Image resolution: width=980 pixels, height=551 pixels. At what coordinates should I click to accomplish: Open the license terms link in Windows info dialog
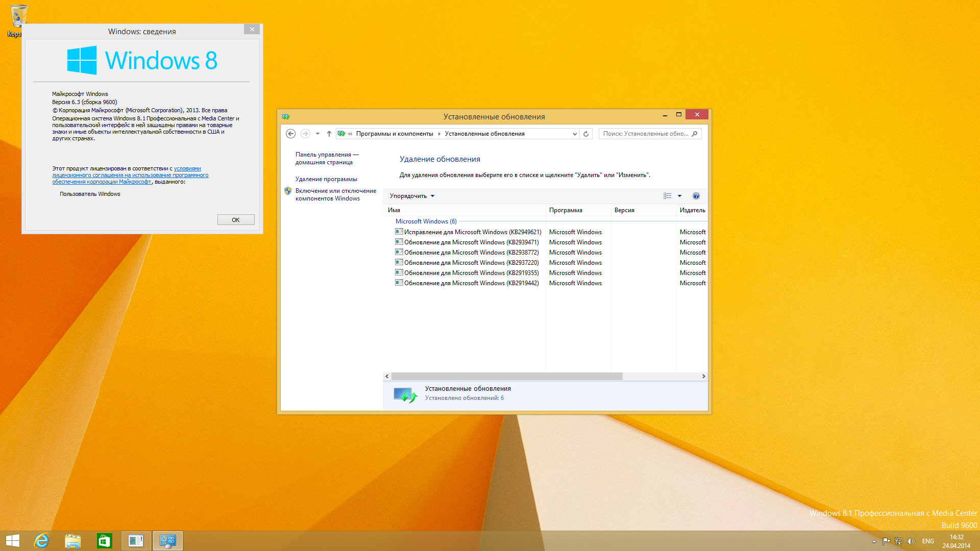pos(130,175)
